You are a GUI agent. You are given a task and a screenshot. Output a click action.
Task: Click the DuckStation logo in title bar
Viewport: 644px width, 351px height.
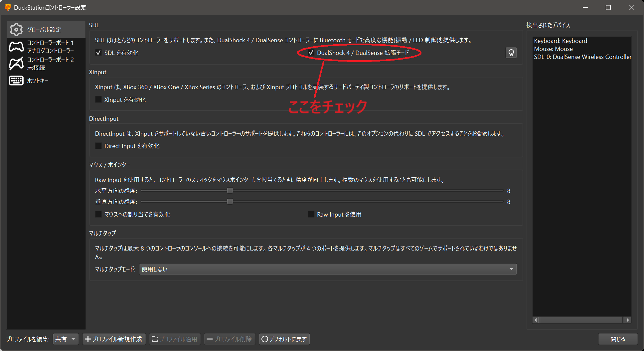(8, 7)
